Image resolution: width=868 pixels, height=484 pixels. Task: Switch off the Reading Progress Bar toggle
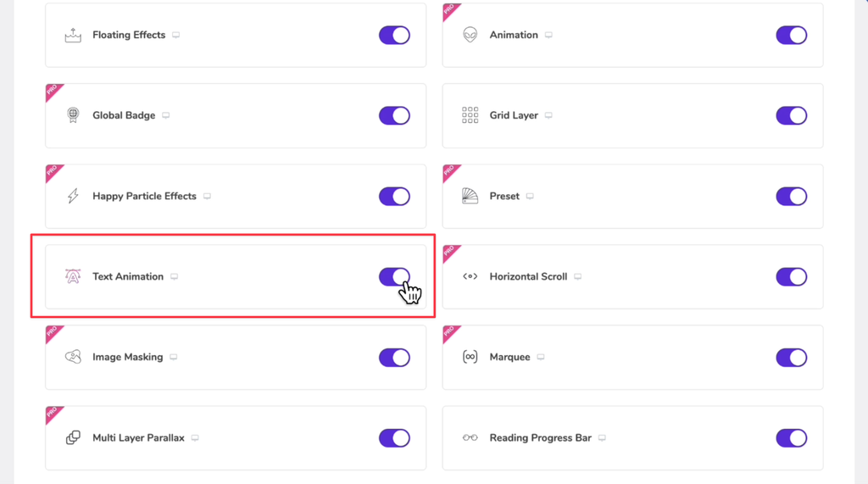[791, 438]
